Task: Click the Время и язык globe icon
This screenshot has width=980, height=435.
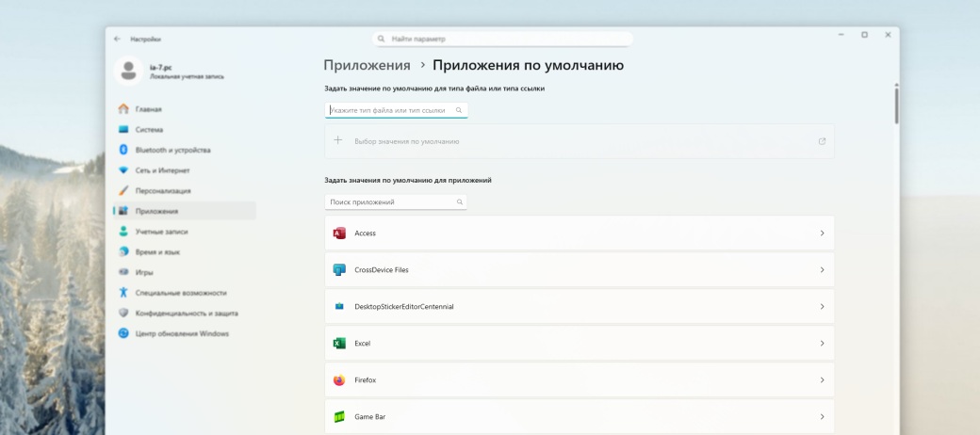Action: (x=123, y=252)
